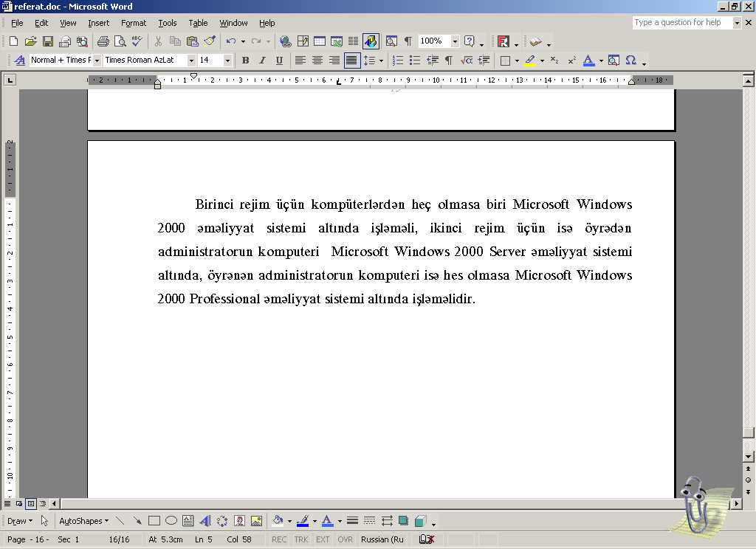Apply numbered list formatting
The image size is (756, 549).
(398, 61)
